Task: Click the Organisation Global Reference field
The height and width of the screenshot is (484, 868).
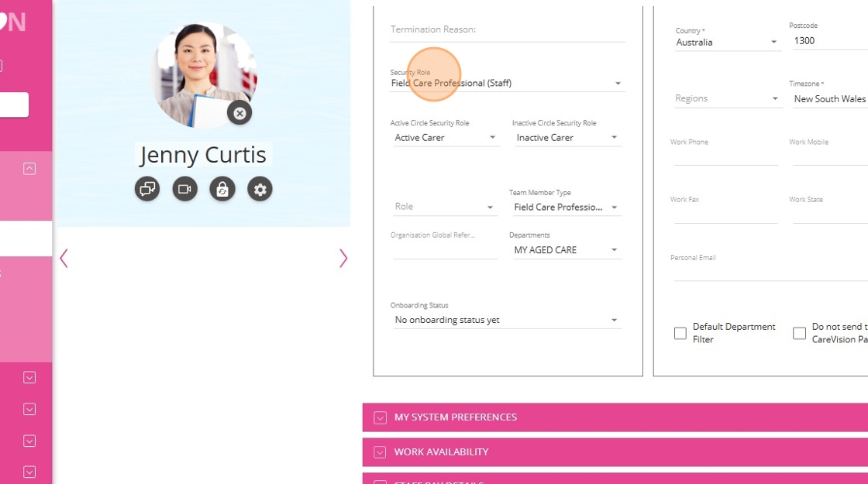Action: click(x=445, y=250)
